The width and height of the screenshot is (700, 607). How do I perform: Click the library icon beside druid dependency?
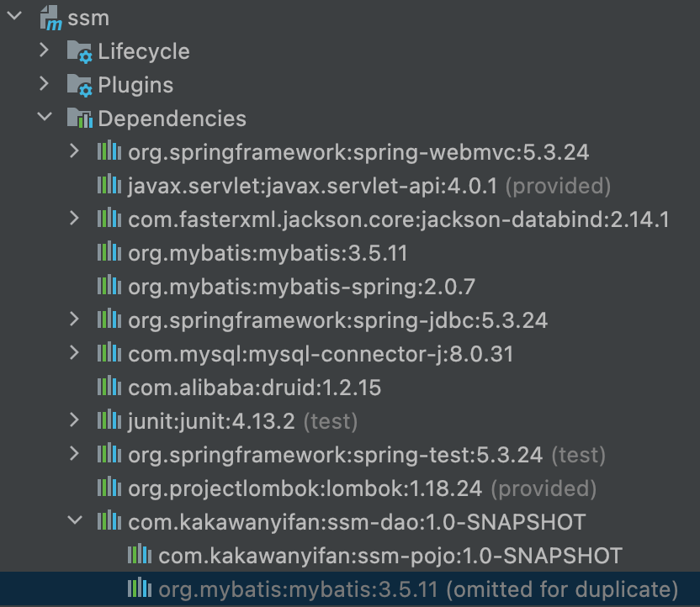pyautogui.click(x=109, y=388)
